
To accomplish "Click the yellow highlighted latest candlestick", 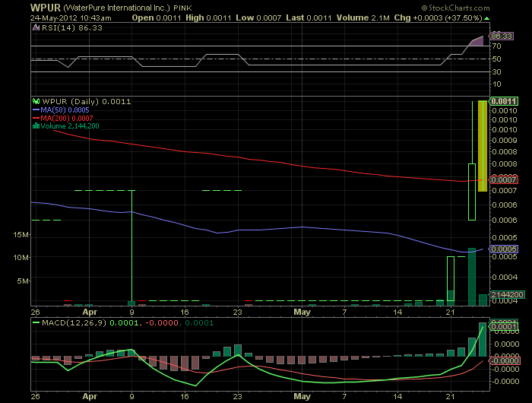I will (483, 146).
